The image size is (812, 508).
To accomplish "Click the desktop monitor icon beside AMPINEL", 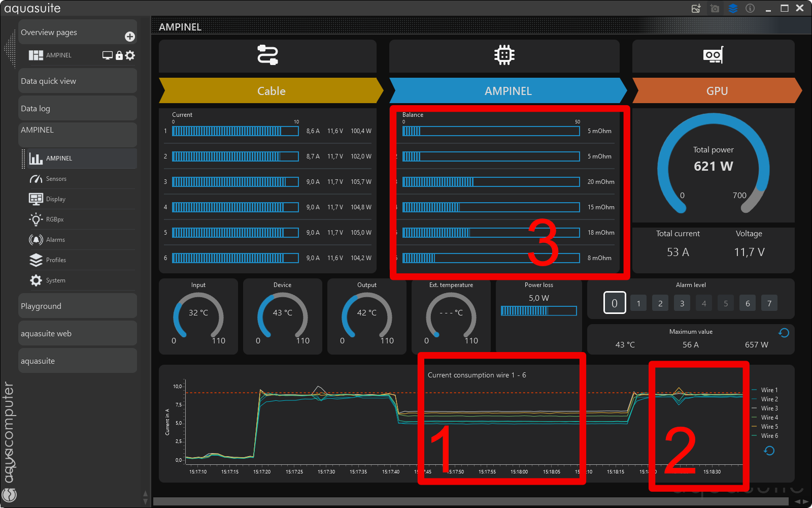I will click(107, 55).
